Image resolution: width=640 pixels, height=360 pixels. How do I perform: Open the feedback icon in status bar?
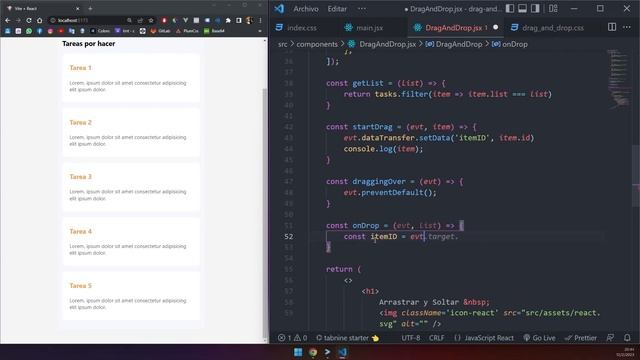pyautogui.click(x=610, y=338)
